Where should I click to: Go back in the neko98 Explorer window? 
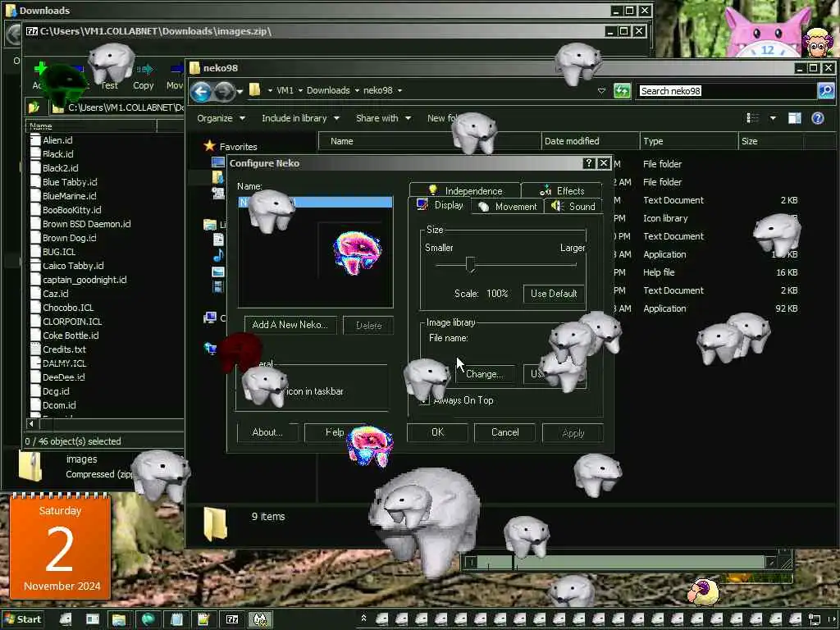pyautogui.click(x=201, y=92)
